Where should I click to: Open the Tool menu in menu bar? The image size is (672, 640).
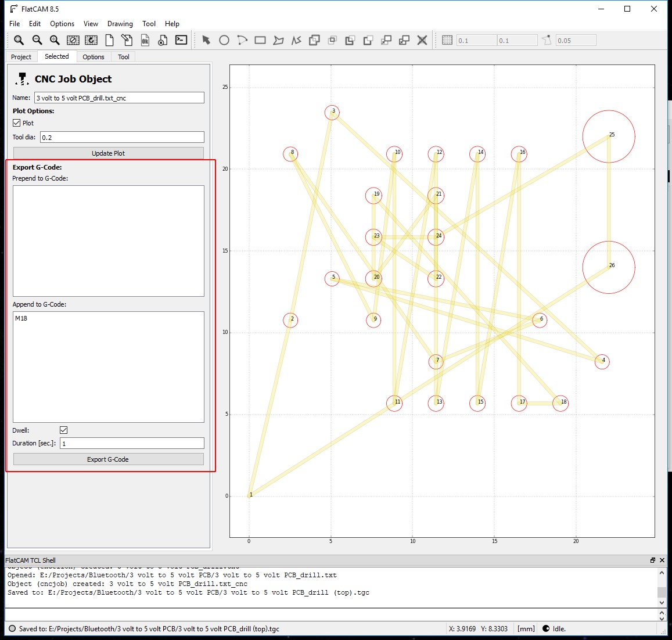(x=149, y=24)
